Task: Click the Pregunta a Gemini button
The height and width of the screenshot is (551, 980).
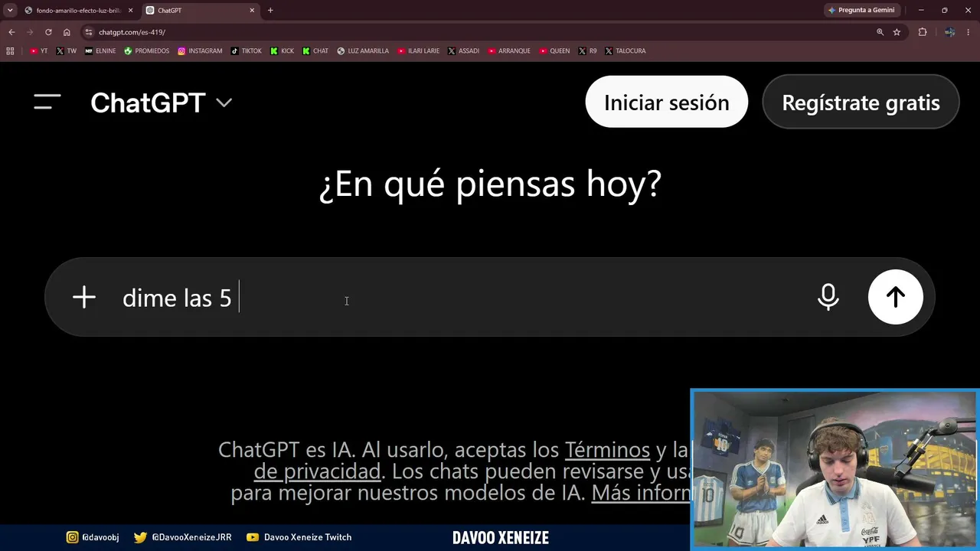Action: coord(861,10)
